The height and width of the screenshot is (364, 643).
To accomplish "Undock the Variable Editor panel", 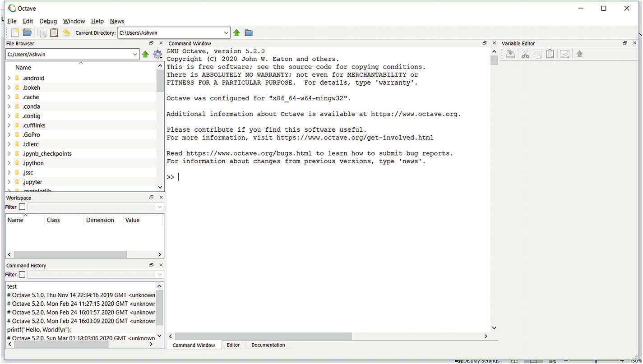I will [x=625, y=43].
